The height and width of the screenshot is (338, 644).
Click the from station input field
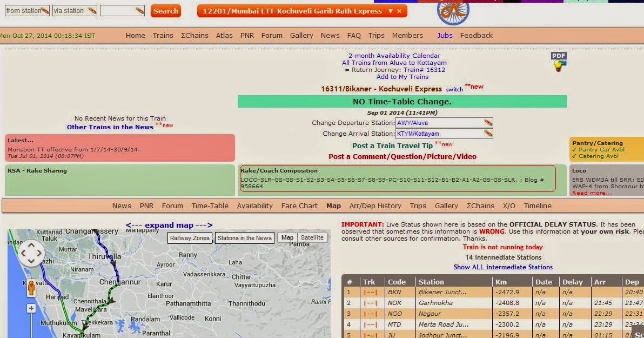27,11
